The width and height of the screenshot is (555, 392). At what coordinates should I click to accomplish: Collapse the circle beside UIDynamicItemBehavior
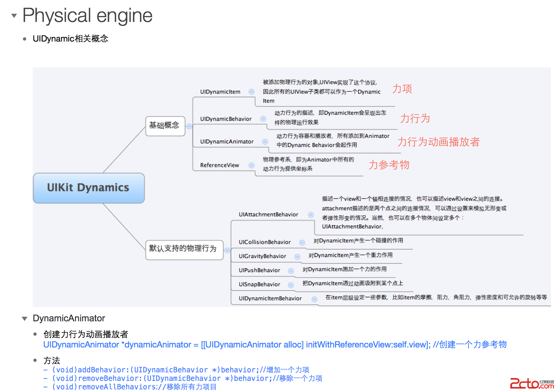314,299
